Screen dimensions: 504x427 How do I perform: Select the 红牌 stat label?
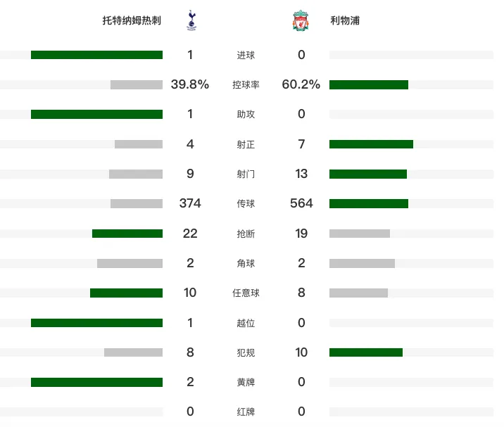[246, 412]
